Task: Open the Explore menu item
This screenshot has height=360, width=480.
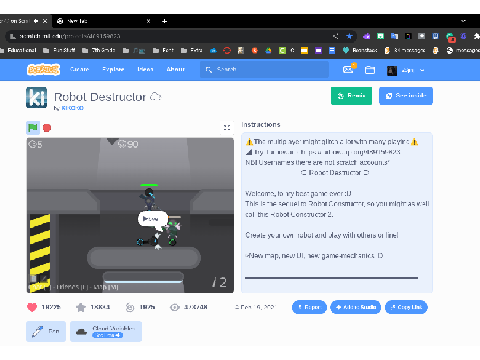Action: click(x=113, y=69)
